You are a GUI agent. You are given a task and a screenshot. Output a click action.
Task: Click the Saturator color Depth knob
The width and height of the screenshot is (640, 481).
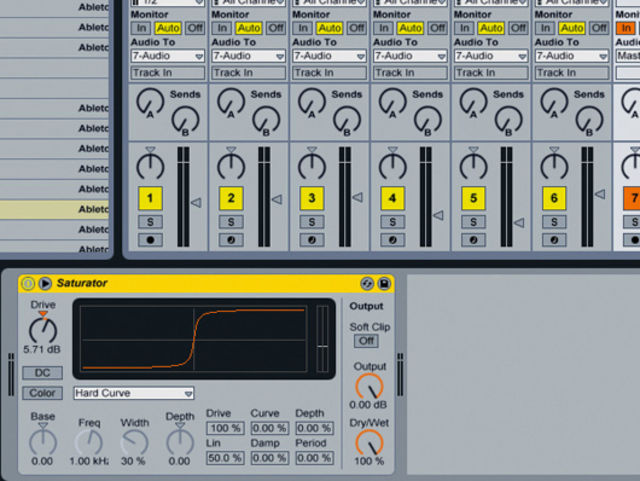(180, 442)
